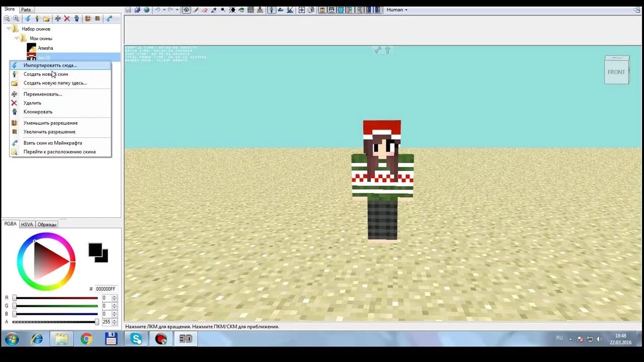Choose 'Увеличить разрешение' from context menu
The image size is (644, 362).
(60, 132)
